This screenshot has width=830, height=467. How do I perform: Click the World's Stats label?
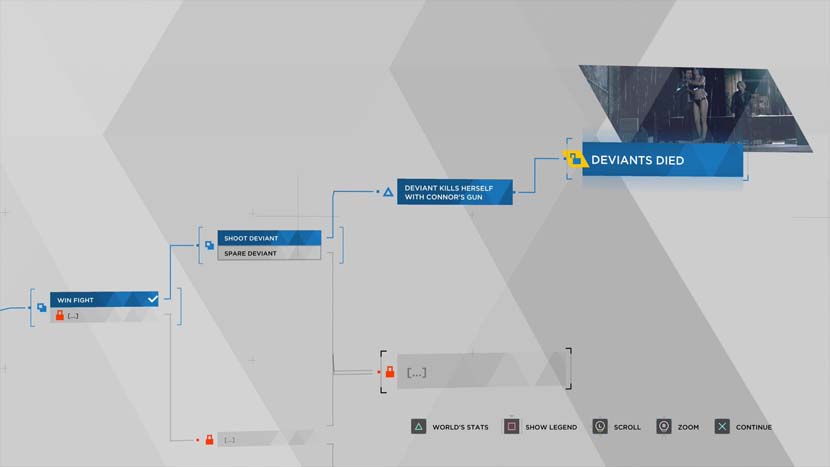pos(460,427)
